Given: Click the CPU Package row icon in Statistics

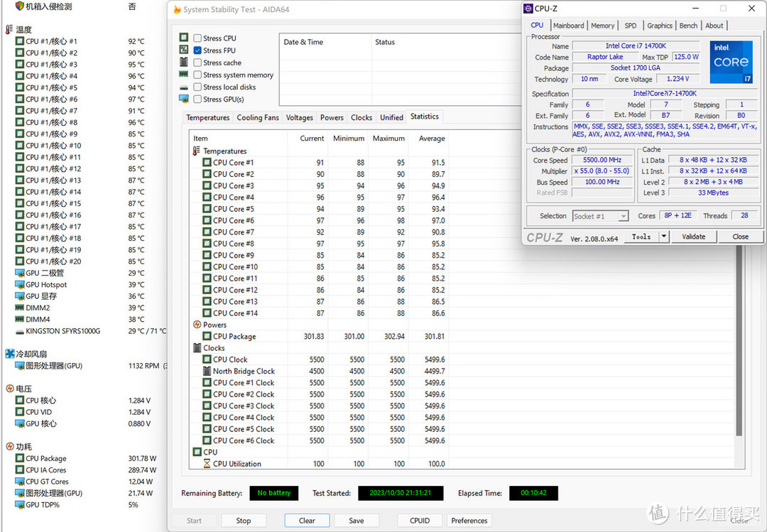Looking at the screenshot, I should click(207, 336).
